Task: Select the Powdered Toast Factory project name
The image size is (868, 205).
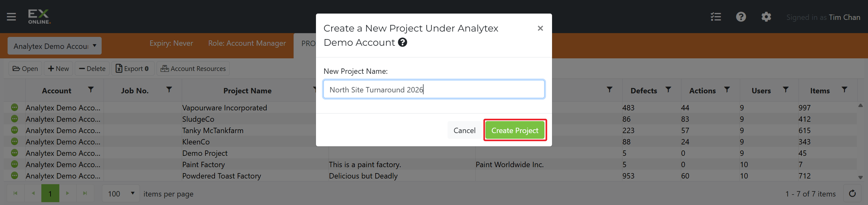Action: coord(222,176)
